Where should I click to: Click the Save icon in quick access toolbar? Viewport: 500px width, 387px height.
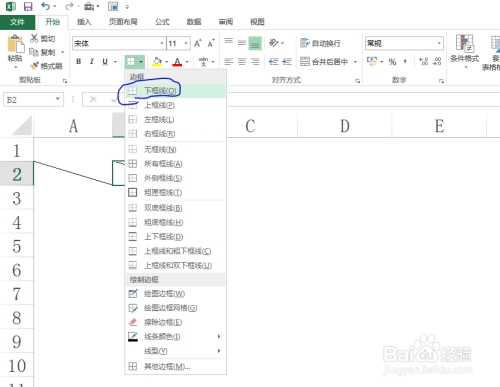click(x=28, y=6)
